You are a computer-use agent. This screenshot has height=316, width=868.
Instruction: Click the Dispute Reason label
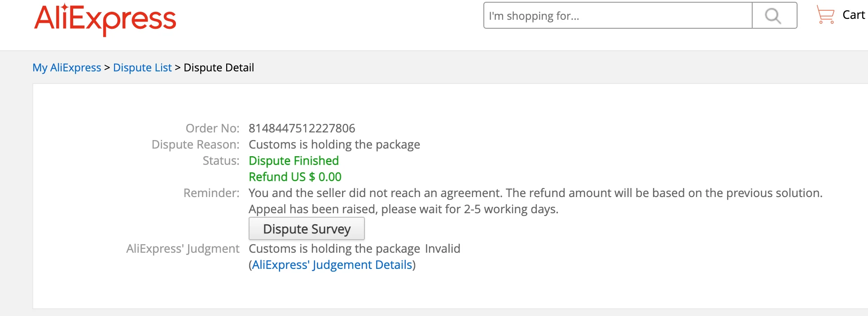[x=195, y=145]
